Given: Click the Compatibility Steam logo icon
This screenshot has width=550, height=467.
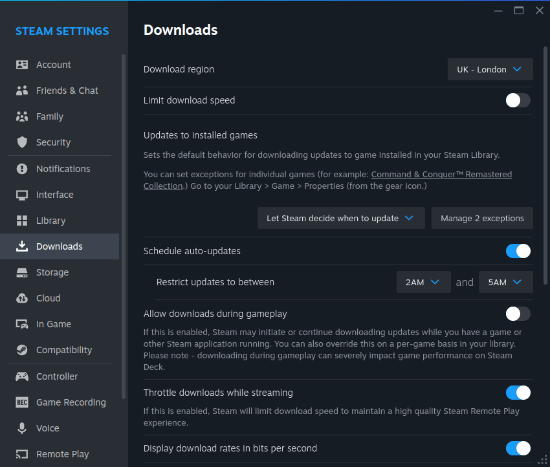Looking at the screenshot, I should (22, 350).
